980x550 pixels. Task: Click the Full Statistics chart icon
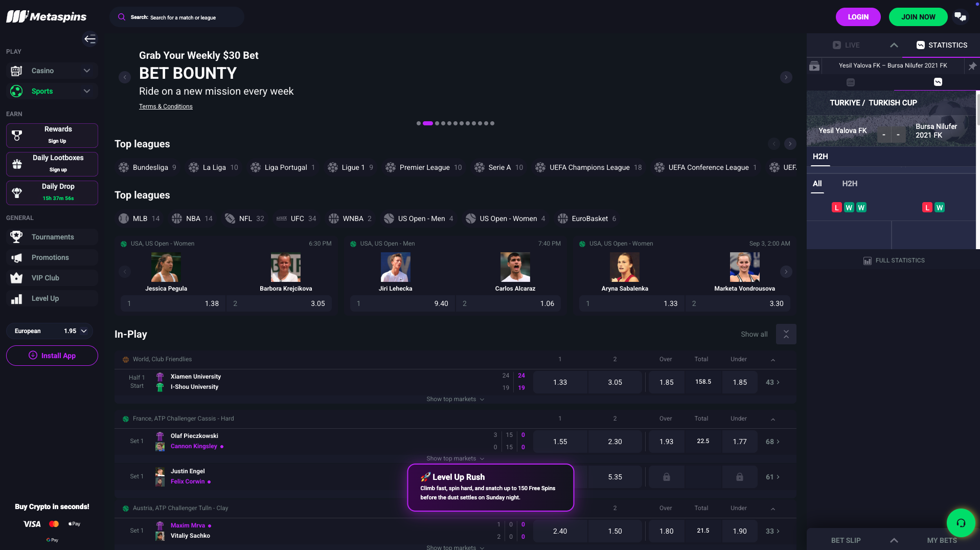(x=867, y=261)
